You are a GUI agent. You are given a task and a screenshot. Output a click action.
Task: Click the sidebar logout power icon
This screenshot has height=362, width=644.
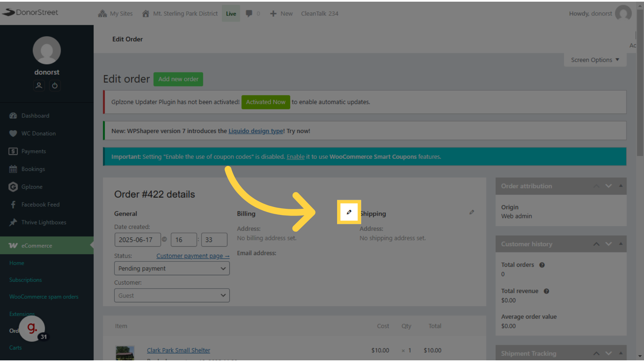coord(55,85)
